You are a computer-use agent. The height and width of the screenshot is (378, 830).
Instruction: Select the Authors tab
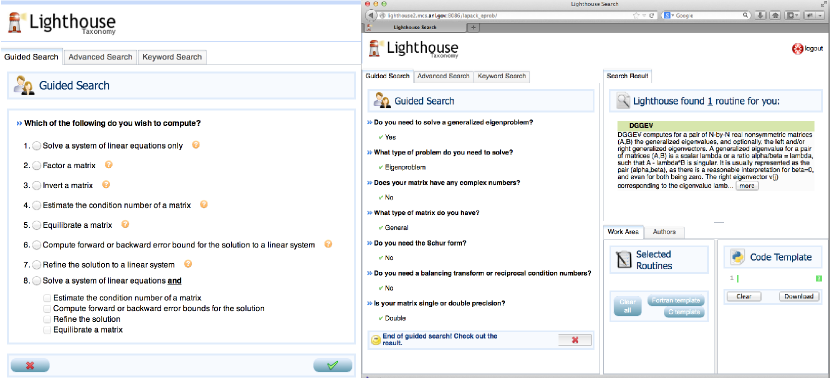point(664,232)
